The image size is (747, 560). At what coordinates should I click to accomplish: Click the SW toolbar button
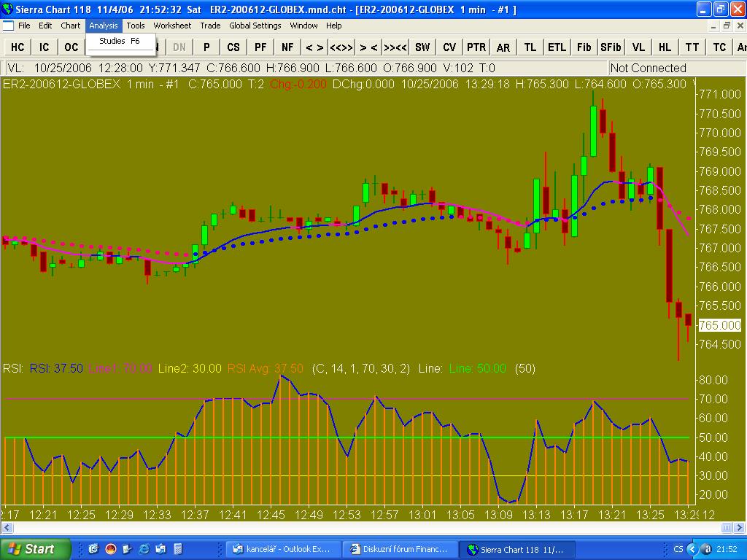pyautogui.click(x=422, y=47)
